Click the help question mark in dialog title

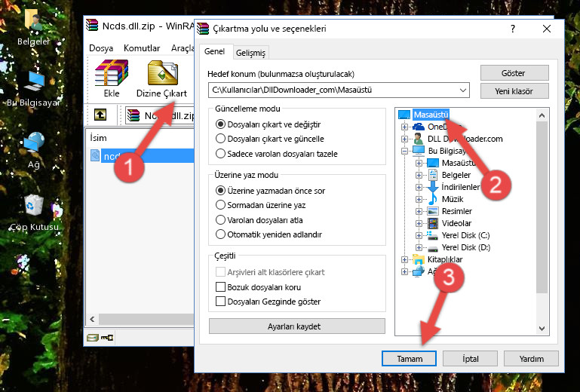tap(513, 29)
